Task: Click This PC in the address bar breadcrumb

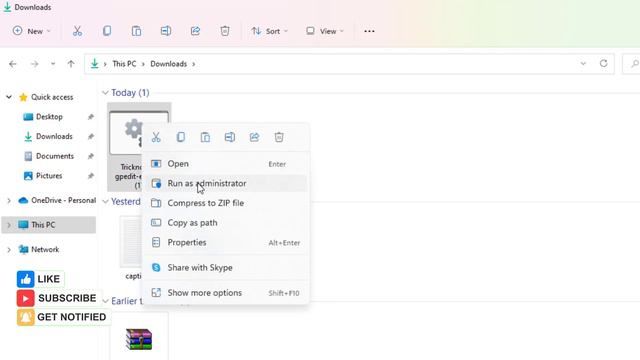Action: 124,64
